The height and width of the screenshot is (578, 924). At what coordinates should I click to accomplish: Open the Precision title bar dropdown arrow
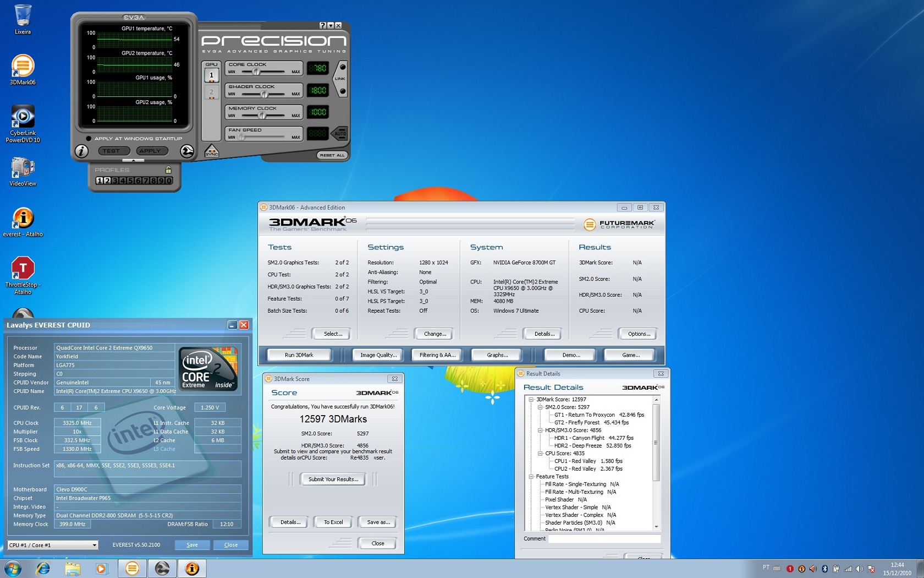point(330,25)
